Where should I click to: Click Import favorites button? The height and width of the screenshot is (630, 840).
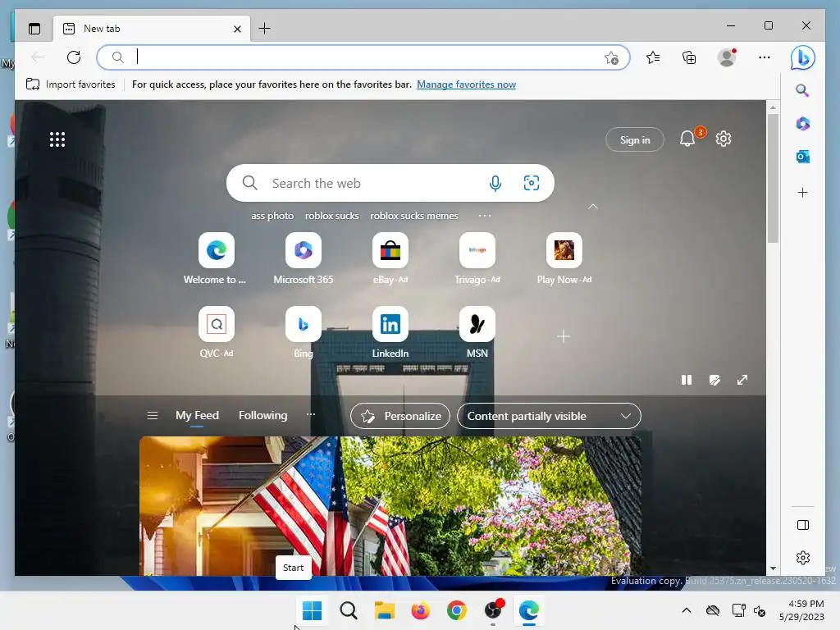tap(71, 84)
